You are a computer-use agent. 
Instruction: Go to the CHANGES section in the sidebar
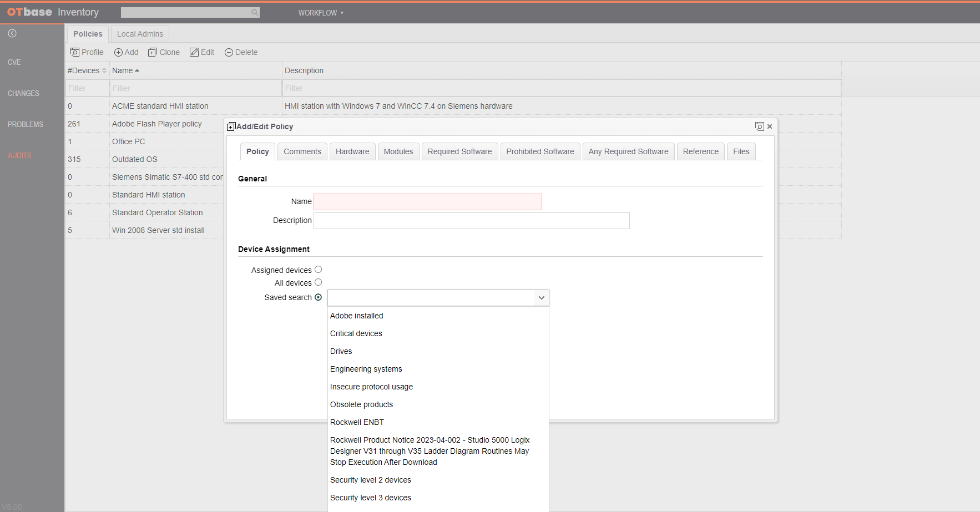(23, 93)
